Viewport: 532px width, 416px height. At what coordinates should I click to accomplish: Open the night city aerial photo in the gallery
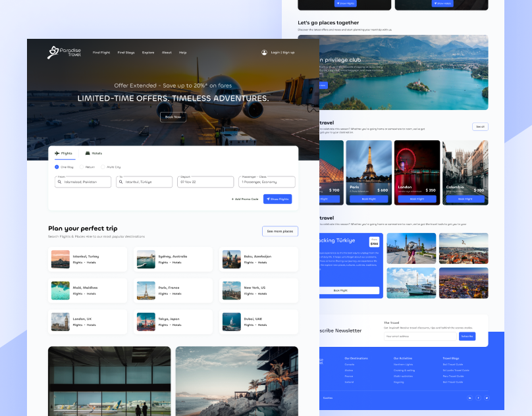pos(464,283)
